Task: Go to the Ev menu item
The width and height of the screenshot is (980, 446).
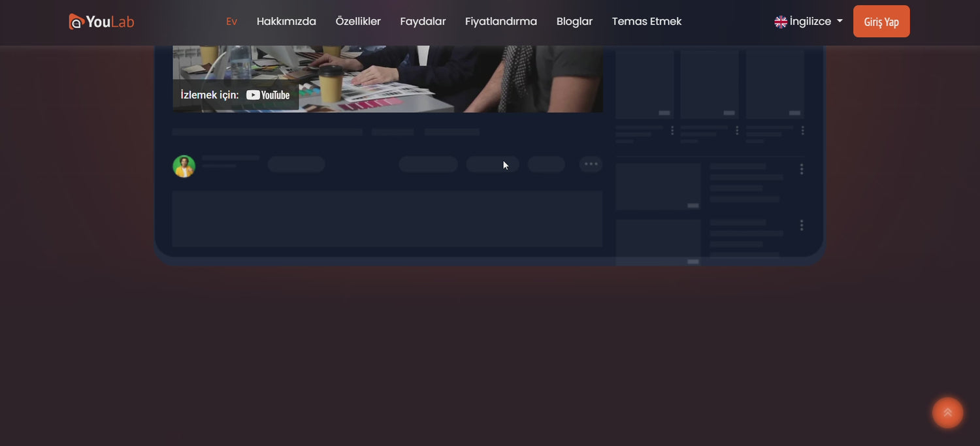Action: click(x=231, y=22)
